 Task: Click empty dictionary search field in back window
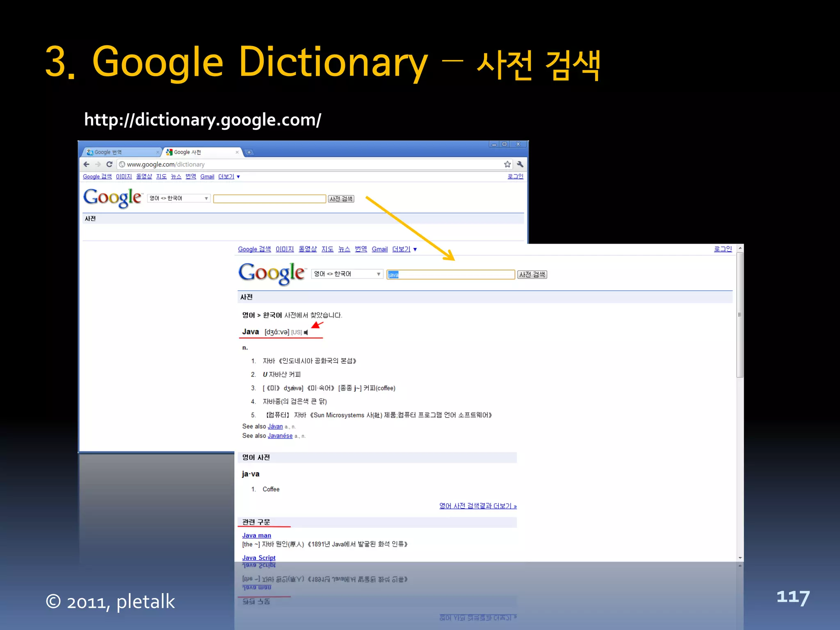tap(269, 199)
